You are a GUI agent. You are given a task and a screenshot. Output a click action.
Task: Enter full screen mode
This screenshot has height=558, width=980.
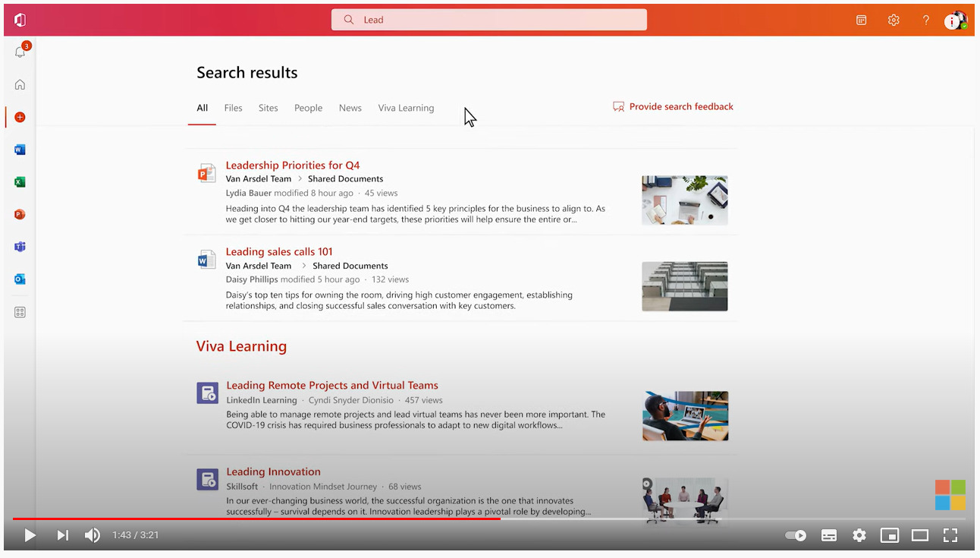[950, 535]
